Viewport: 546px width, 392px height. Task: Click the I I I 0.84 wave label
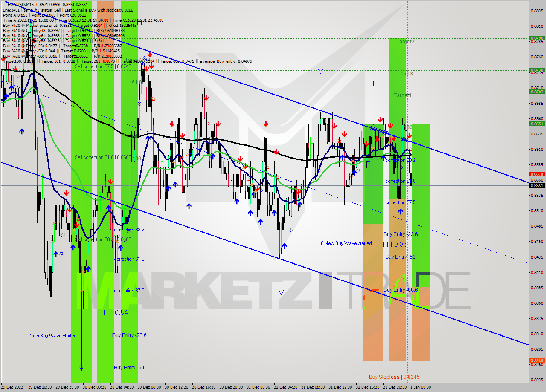(116, 312)
